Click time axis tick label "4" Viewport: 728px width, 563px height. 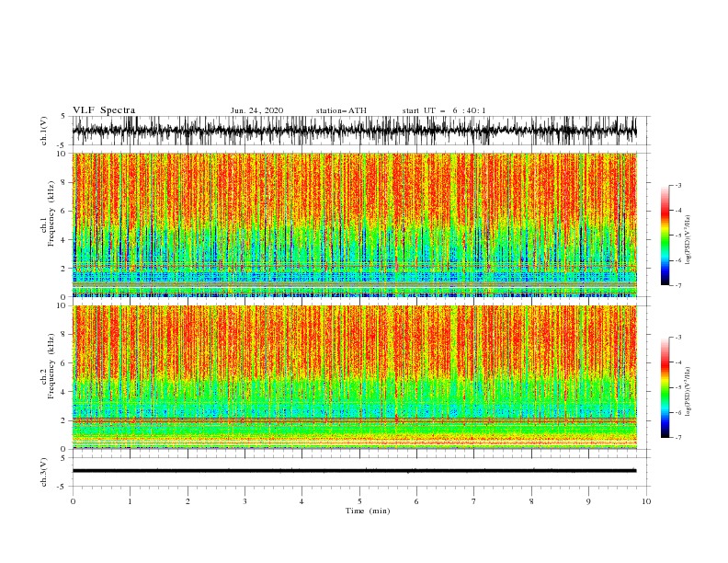coord(301,501)
